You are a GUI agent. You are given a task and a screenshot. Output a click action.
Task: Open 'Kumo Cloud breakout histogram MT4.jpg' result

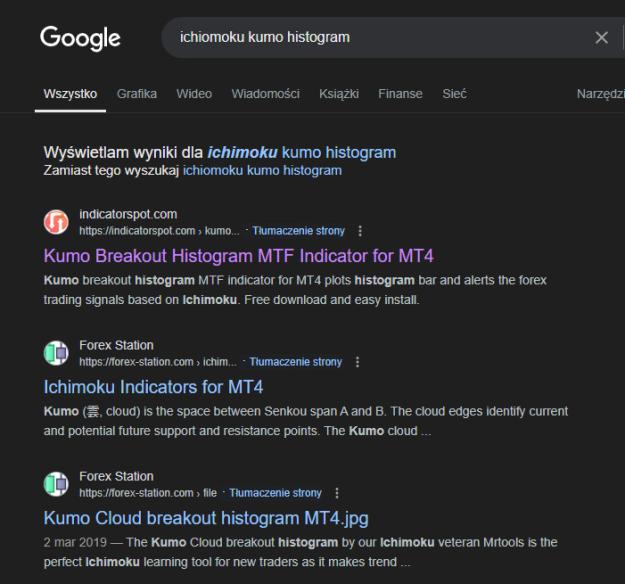click(206, 518)
